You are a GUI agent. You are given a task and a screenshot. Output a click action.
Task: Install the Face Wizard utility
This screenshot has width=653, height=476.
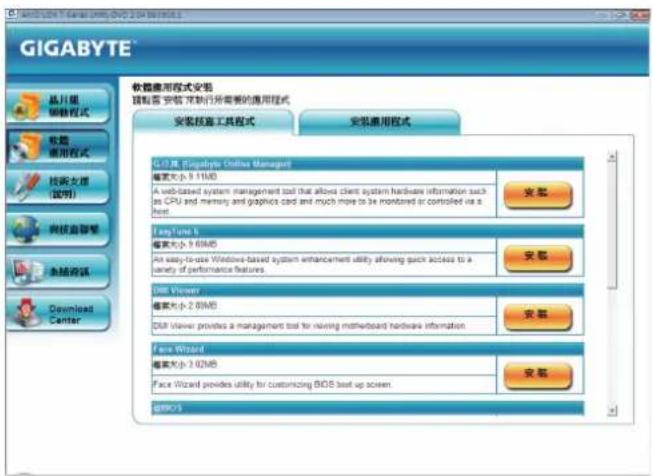pos(538,375)
